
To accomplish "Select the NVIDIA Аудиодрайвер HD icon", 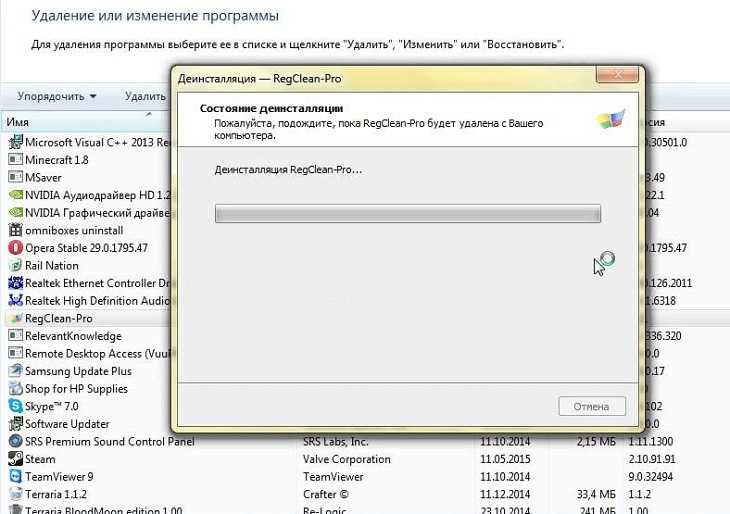I will coord(15,195).
